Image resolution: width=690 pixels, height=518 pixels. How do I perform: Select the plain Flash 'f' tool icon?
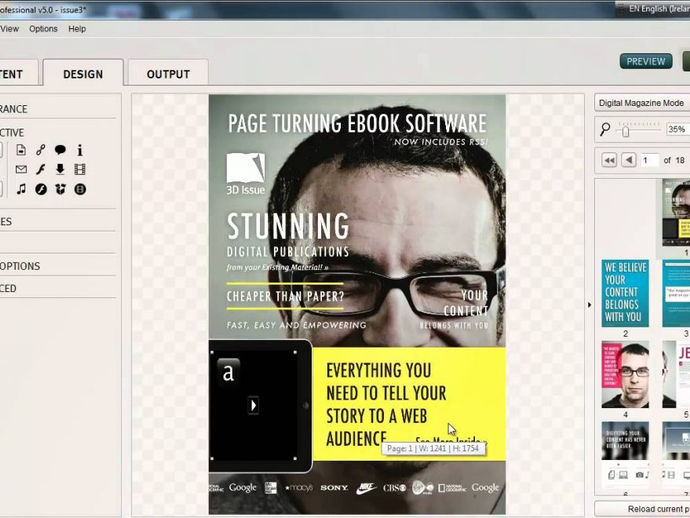(x=40, y=169)
